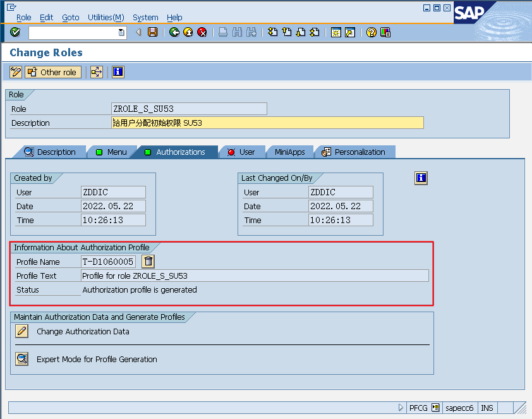Click sapecc6 server name in status bar
The width and height of the screenshot is (532, 419).
(459, 408)
